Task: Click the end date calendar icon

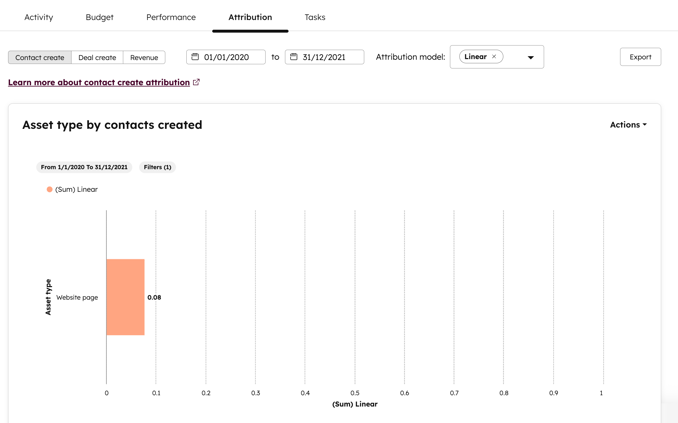Action: (x=294, y=57)
